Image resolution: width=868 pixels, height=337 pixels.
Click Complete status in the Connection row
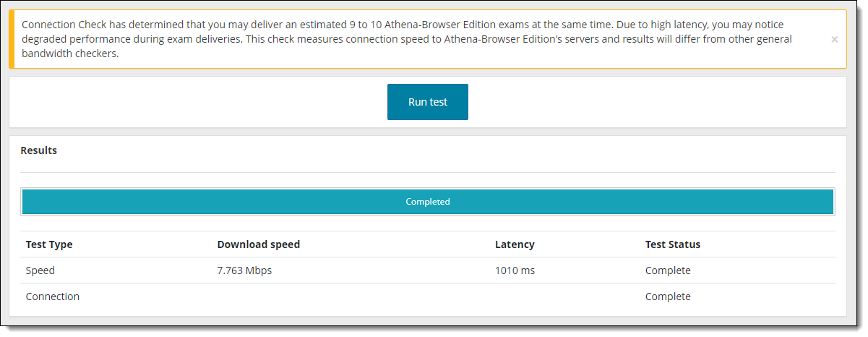pos(668,297)
